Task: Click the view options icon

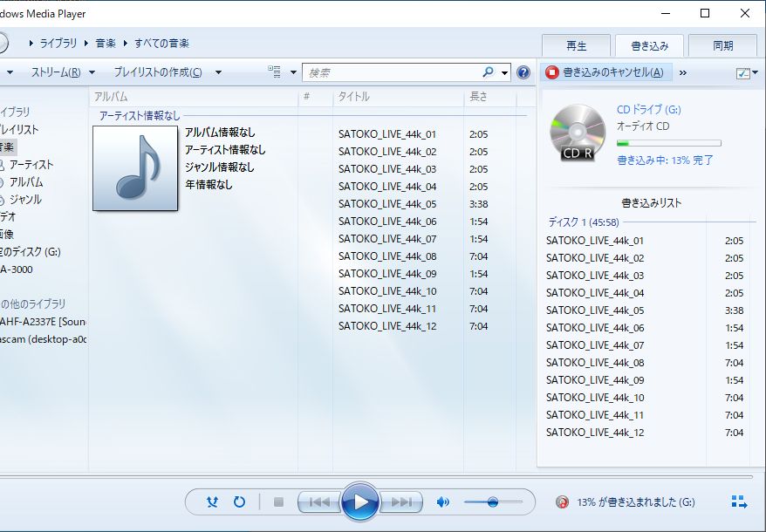Action: coord(275,72)
